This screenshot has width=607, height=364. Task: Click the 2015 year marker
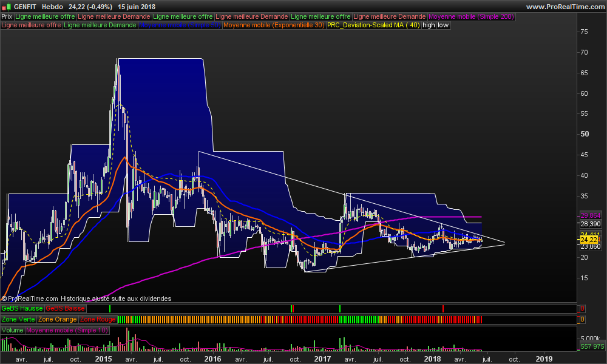coord(103,359)
